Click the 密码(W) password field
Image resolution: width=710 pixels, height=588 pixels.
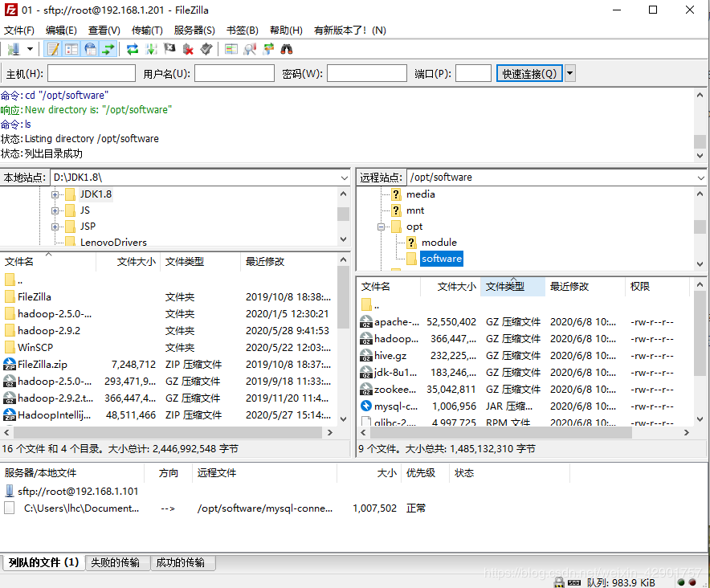pyautogui.click(x=367, y=73)
